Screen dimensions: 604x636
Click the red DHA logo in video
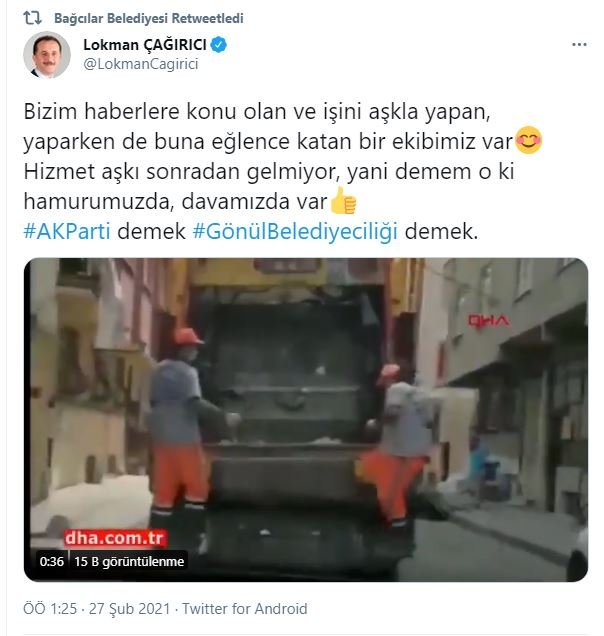click(488, 322)
